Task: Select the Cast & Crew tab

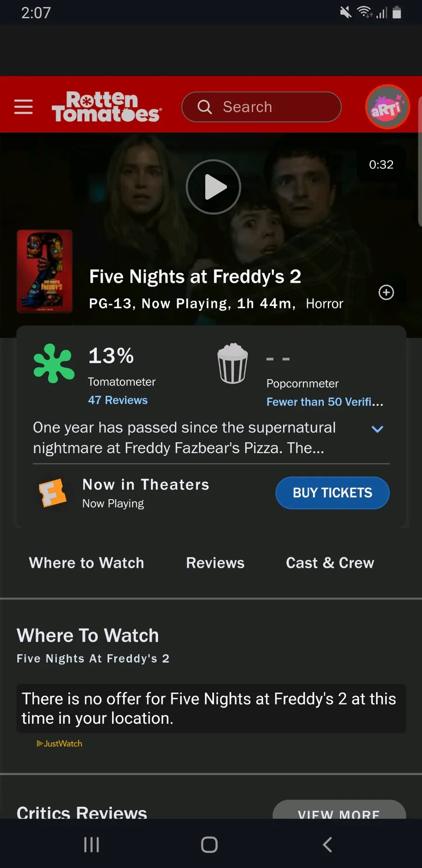Action: pos(330,563)
